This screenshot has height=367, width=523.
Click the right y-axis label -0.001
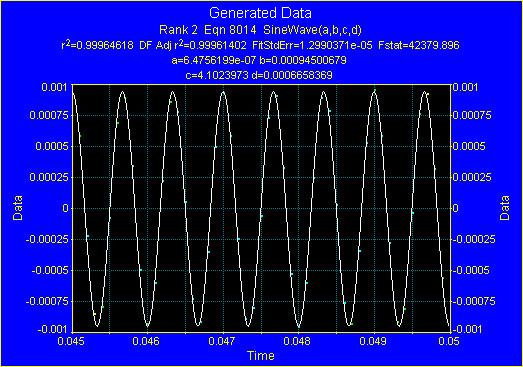point(467,330)
